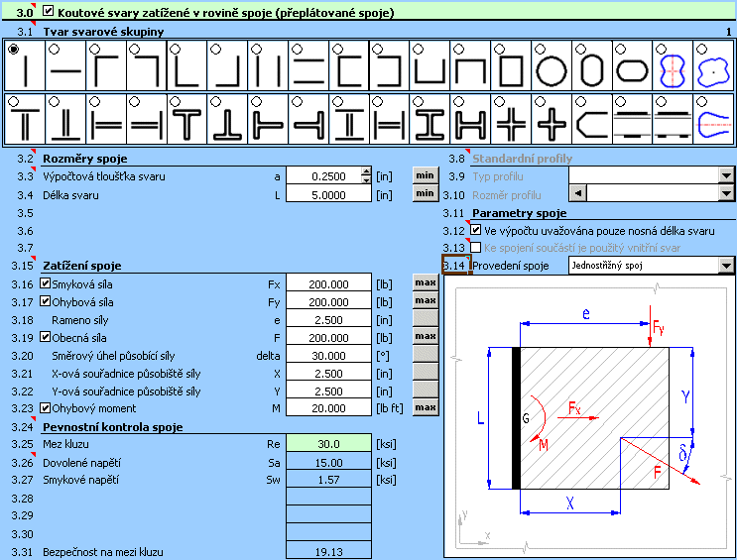Edit the delta angle field 30.000
Screen dimensions: 737x560
pos(328,356)
